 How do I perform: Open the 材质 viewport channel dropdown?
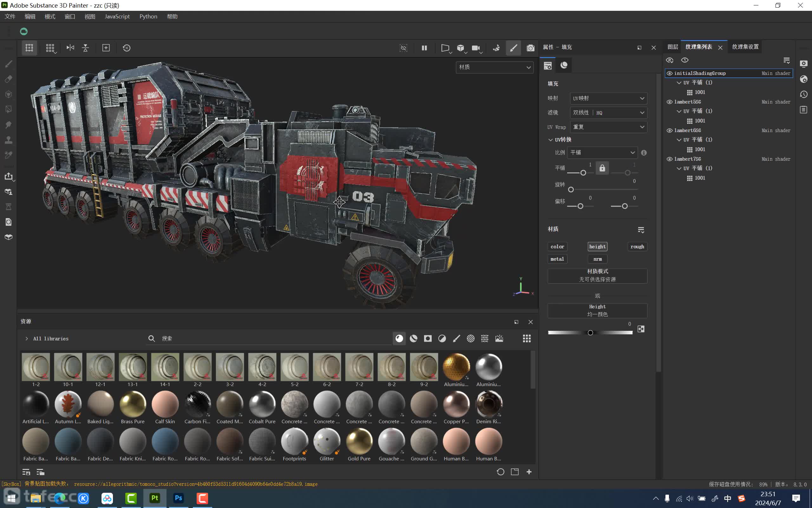pos(494,67)
